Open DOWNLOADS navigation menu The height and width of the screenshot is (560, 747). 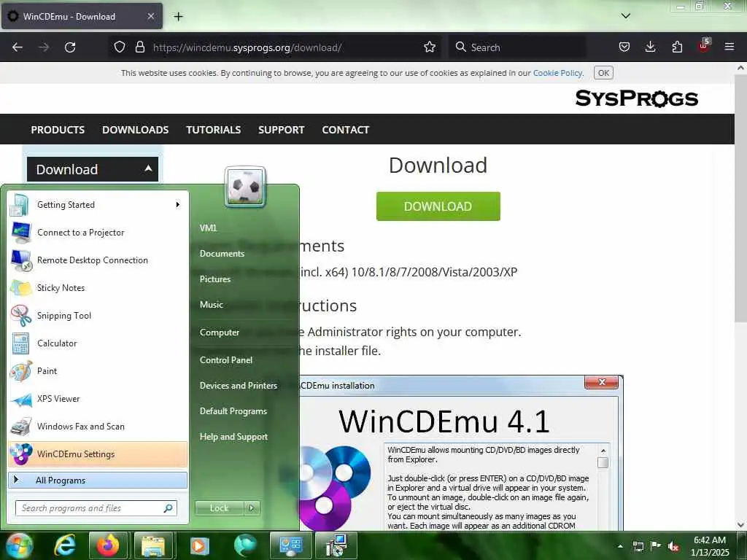click(x=135, y=130)
